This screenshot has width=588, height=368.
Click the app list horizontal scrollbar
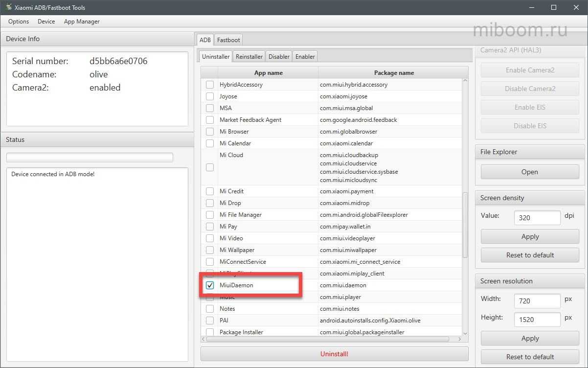click(328, 339)
